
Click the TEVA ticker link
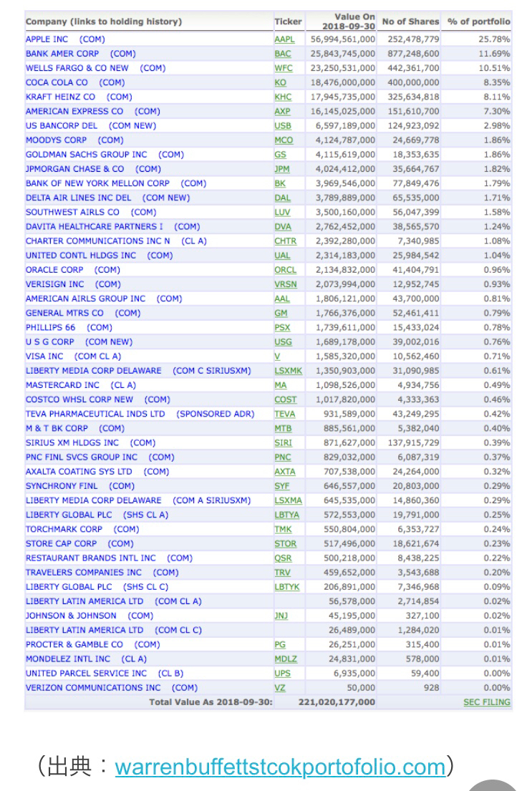tap(284, 414)
